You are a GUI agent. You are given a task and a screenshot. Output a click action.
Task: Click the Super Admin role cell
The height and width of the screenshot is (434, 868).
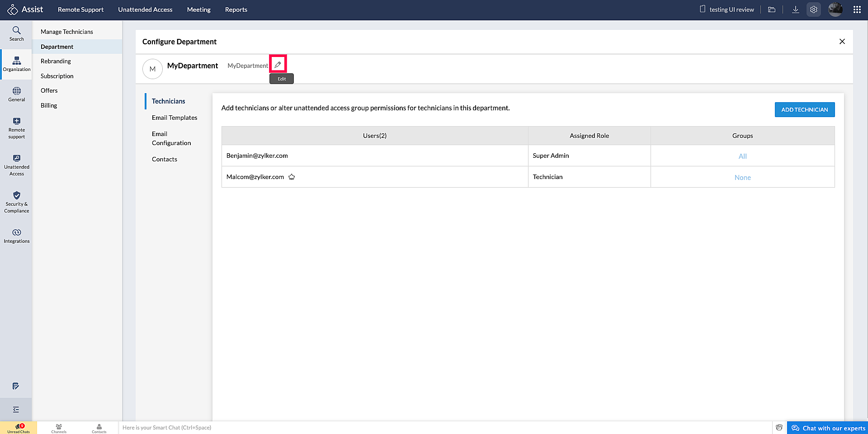click(590, 156)
